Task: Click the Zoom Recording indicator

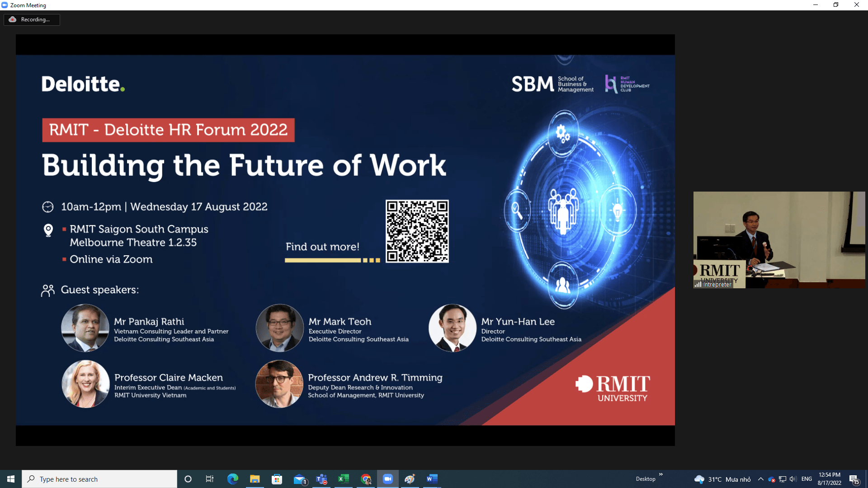Action: tap(32, 19)
